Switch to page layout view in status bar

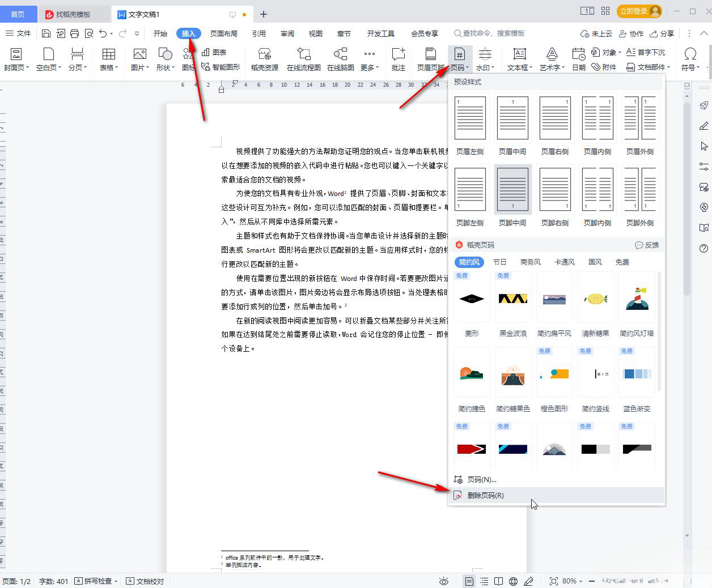469,581
